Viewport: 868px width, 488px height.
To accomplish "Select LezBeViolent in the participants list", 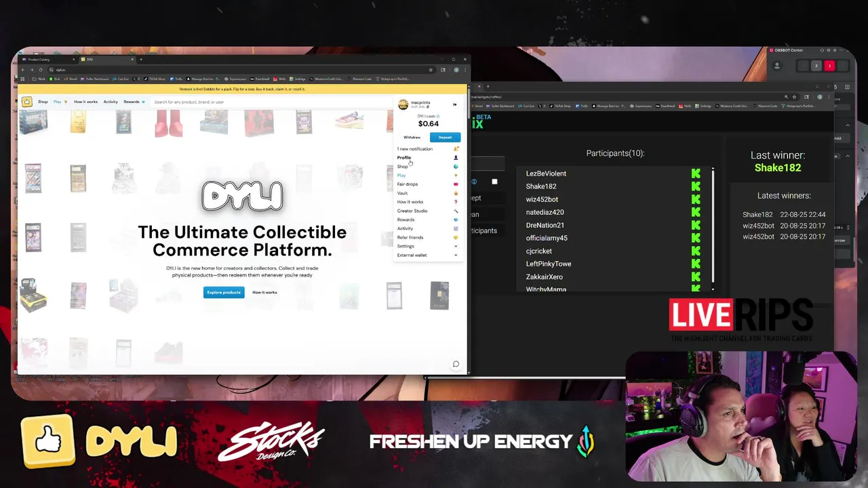I will coord(546,174).
